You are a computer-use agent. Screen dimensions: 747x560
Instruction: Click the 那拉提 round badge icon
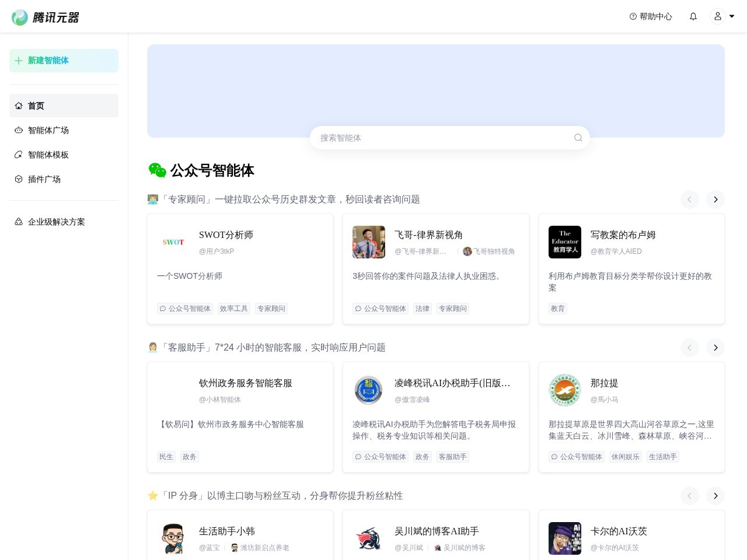tap(565, 390)
